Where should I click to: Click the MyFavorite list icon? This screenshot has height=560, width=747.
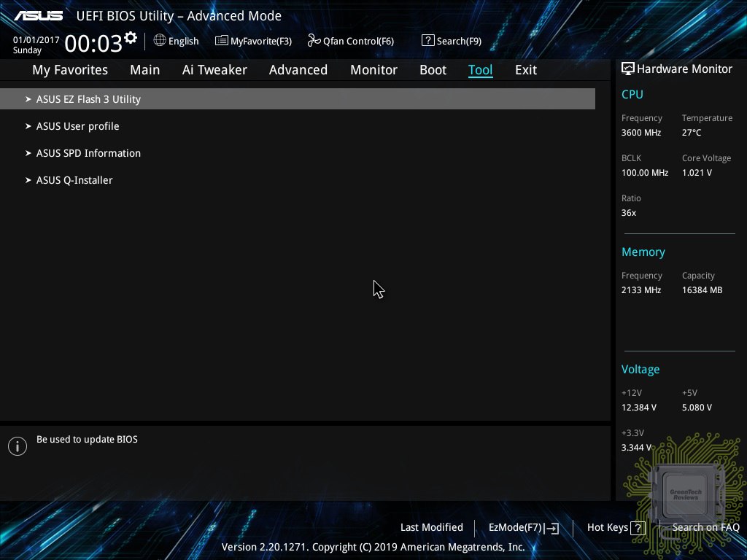[x=221, y=41]
